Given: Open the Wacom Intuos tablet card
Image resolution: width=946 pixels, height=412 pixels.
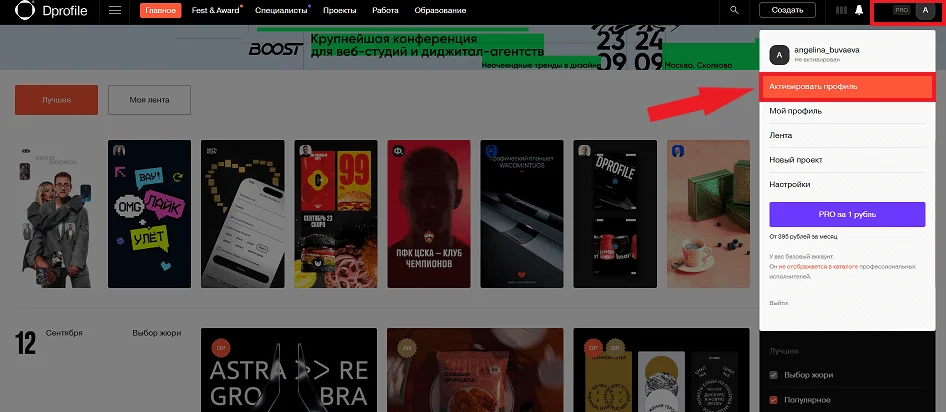Looking at the screenshot, I should pyautogui.click(x=522, y=214).
